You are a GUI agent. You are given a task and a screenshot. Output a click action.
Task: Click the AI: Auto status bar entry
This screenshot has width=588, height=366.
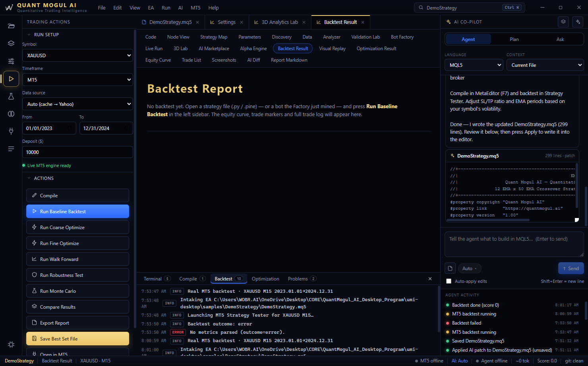(460, 361)
